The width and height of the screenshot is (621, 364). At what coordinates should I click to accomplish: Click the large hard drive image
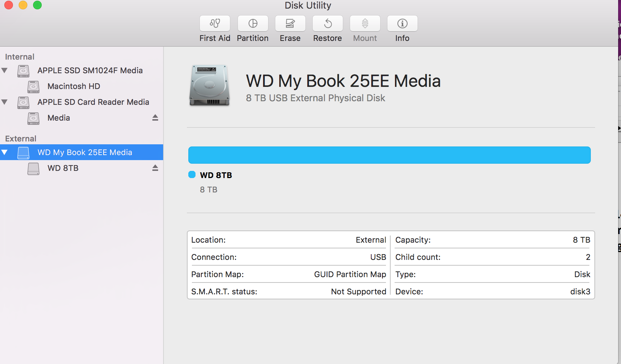click(x=210, y=85)
